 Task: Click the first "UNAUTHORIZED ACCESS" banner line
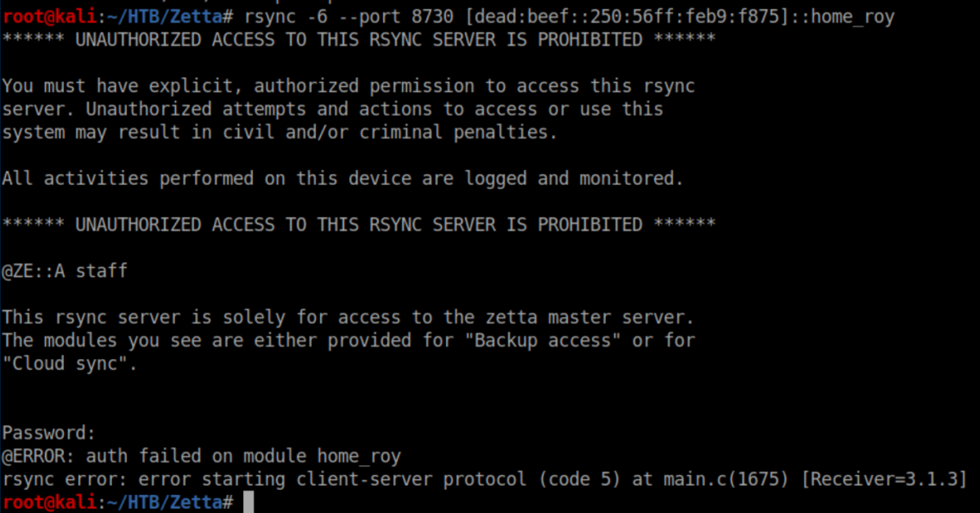tap(359, 39)
